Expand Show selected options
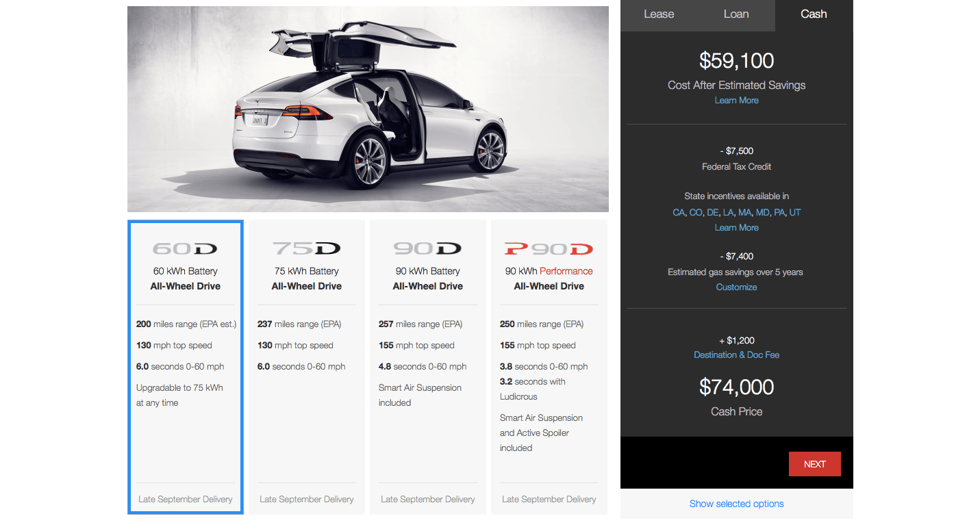 (736, 504)
